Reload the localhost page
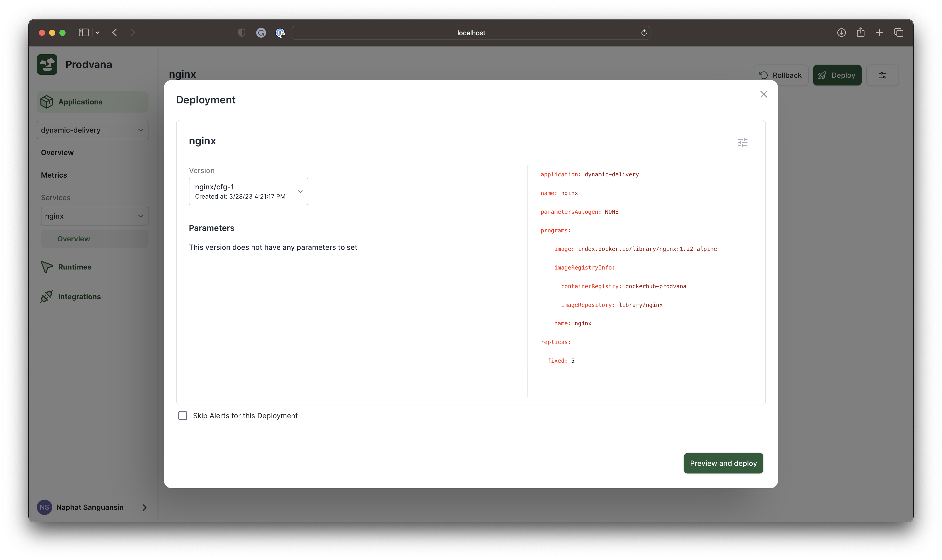 644,33
